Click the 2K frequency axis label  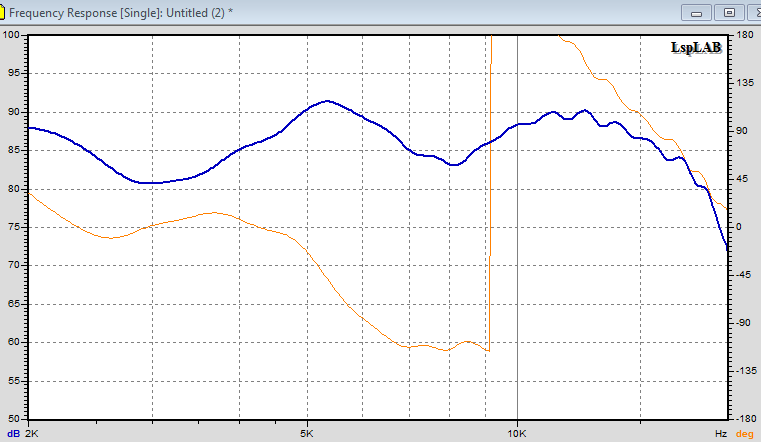(31, 433)
